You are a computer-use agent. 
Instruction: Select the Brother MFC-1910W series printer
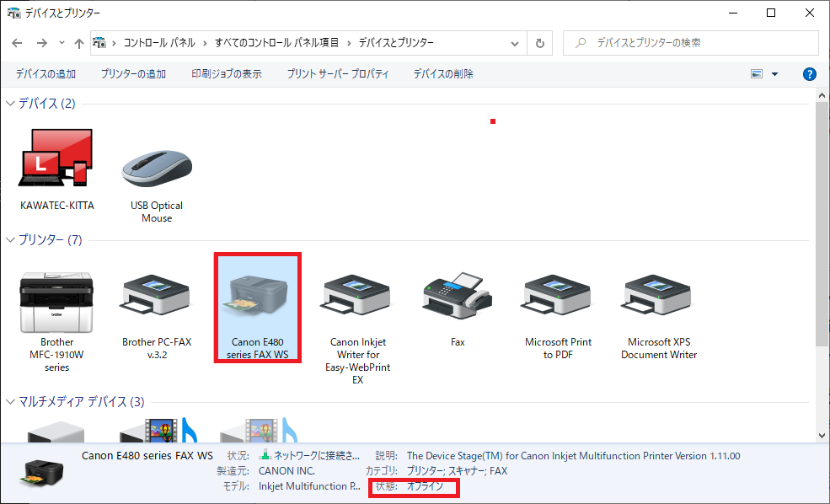[x=56, y=303]
